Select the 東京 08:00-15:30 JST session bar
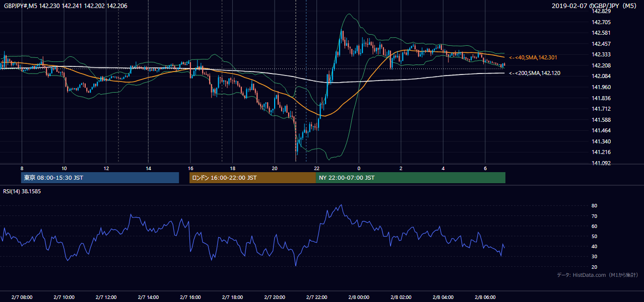Image resolution: width=644 pixels, height=302 pixels. tap(100, 178)
